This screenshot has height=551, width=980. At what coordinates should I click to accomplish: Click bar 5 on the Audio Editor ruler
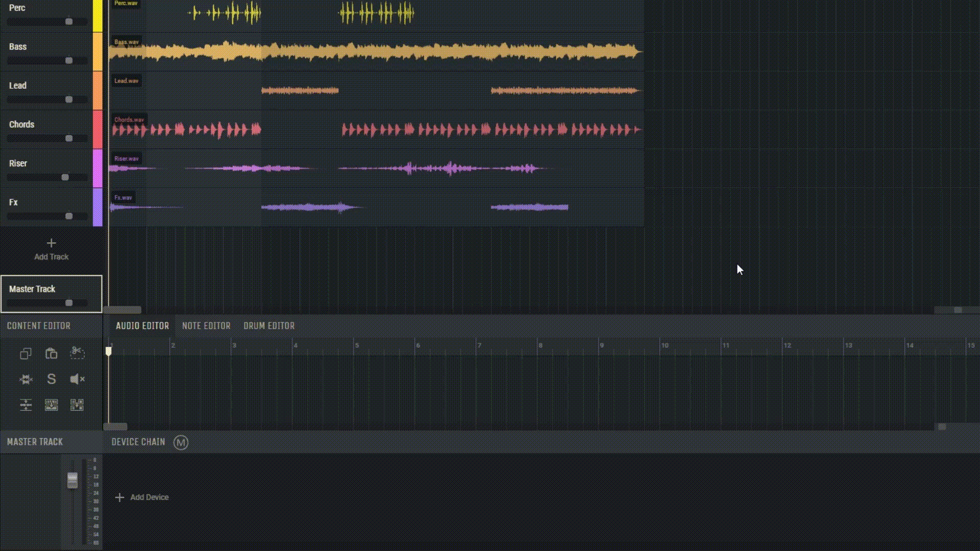357,345
